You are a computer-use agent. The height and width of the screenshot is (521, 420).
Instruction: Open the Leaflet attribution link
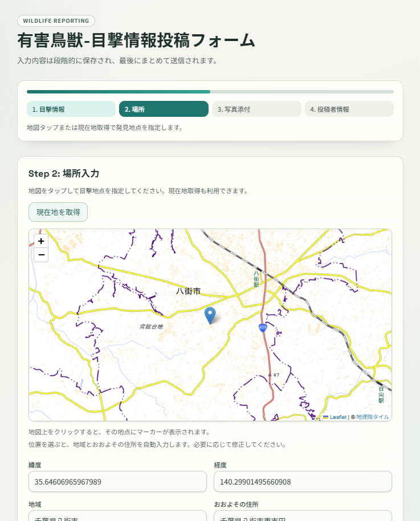(337, 417)
